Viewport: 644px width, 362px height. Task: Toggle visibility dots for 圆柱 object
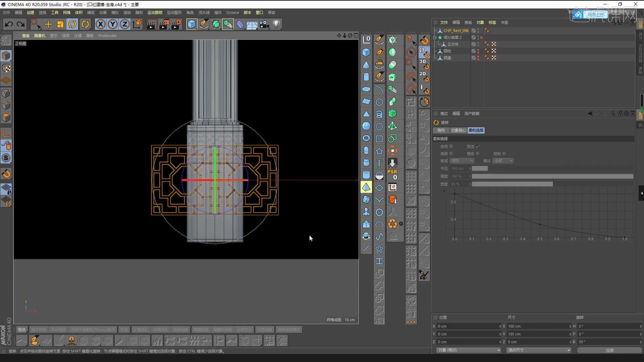478,51
